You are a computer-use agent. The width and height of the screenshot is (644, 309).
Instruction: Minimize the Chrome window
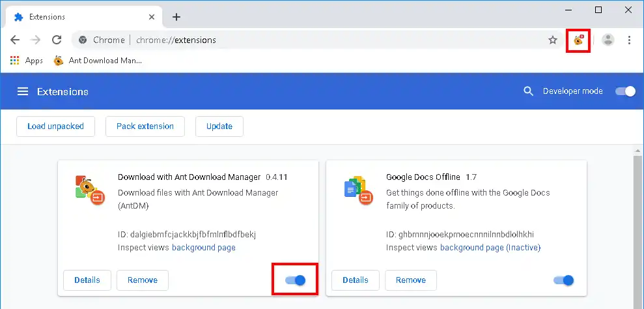[569, 10]
